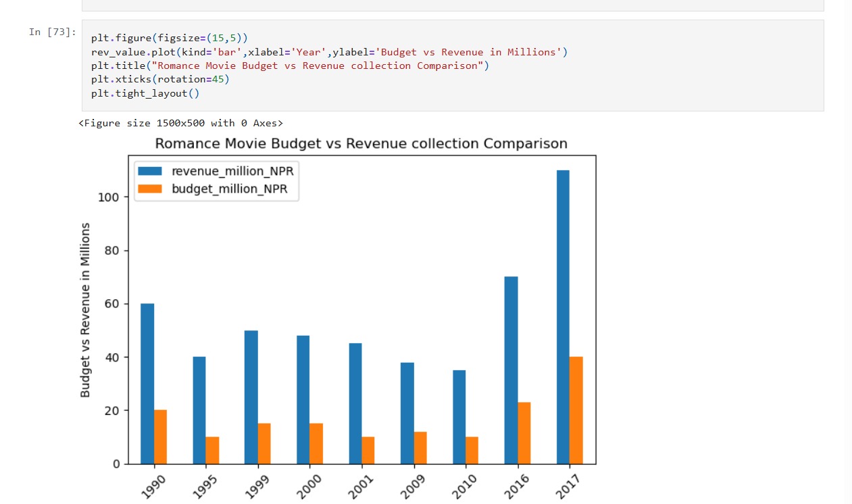This screenshot has height=504, width=852.
Task: Click the Budget vs Revenue y-axis label
Action: [85, 310]
